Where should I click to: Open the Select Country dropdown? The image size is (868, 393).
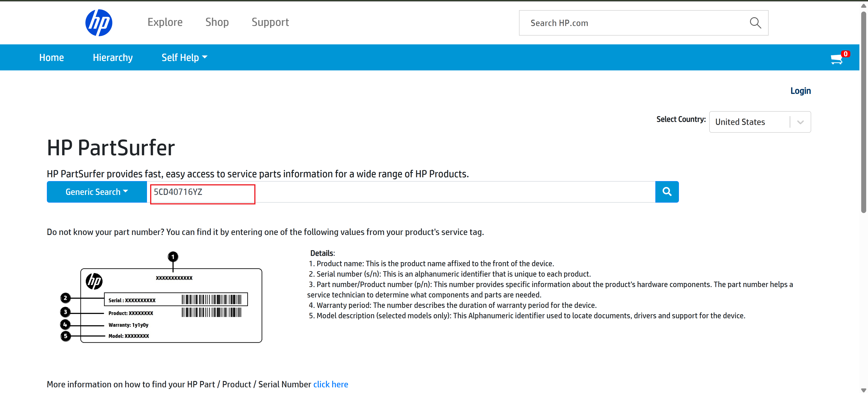click(x=760, y=122)
